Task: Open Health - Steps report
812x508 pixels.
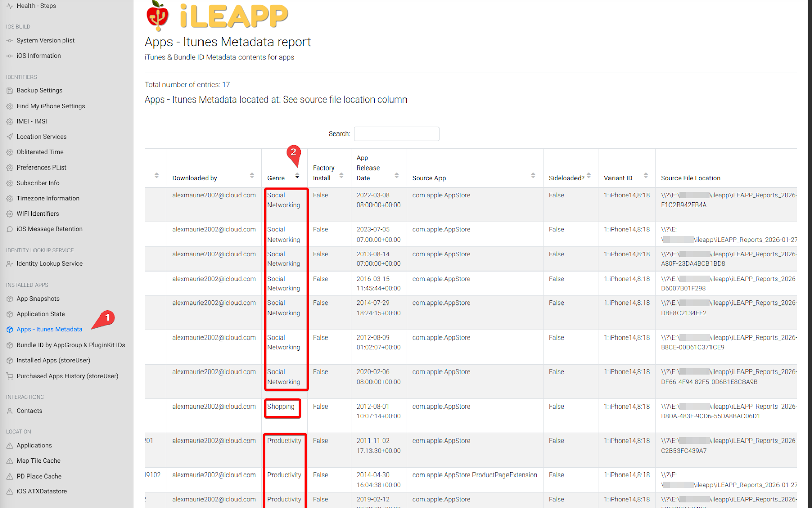Action: point(36,6)
